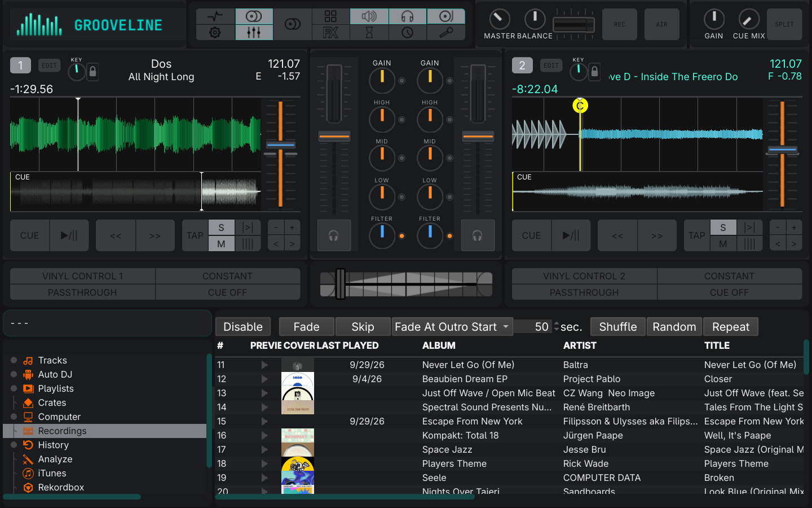This screenshot has height=508, width=812.
Task: Click the microphone icon in top toolbar
Action: 446,33
